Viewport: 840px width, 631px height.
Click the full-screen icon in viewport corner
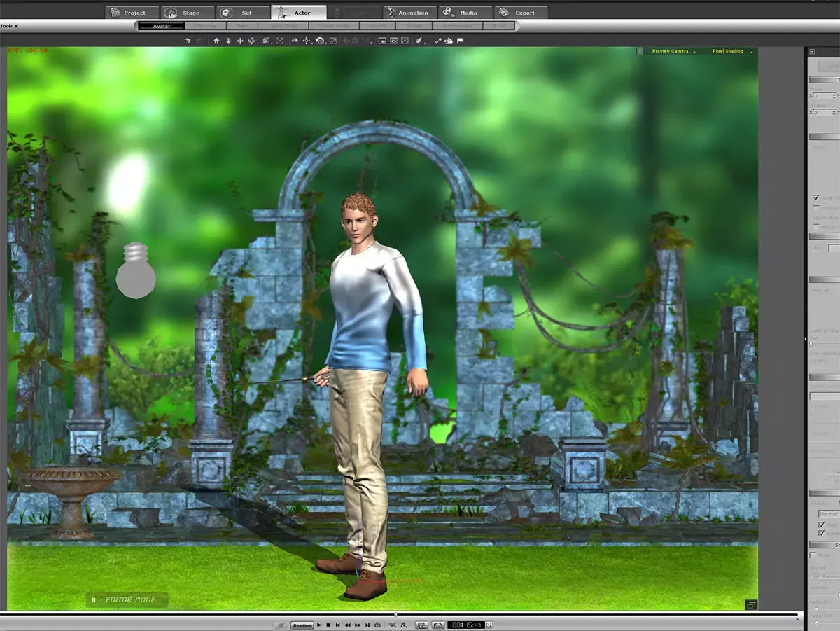[x=751, y=604]
